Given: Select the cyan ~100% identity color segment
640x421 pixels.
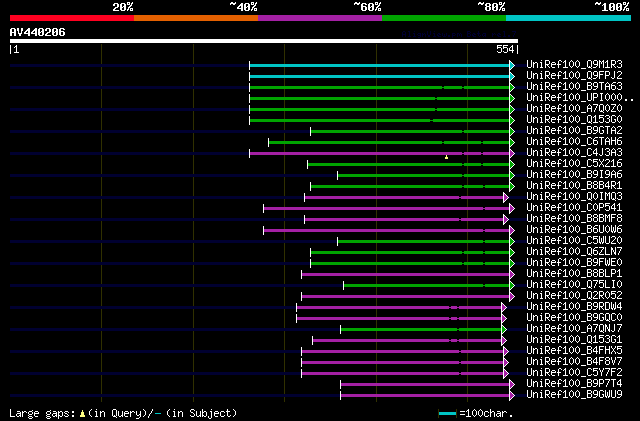Looking at the screenshot, I should [569, 18].
